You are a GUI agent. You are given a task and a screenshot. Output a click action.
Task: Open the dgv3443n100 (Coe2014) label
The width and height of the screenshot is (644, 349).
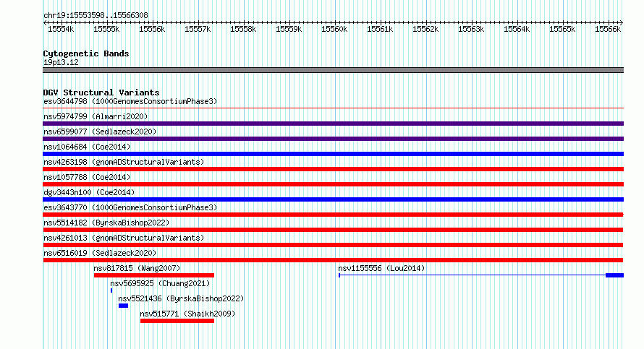(x=89, y=192)
